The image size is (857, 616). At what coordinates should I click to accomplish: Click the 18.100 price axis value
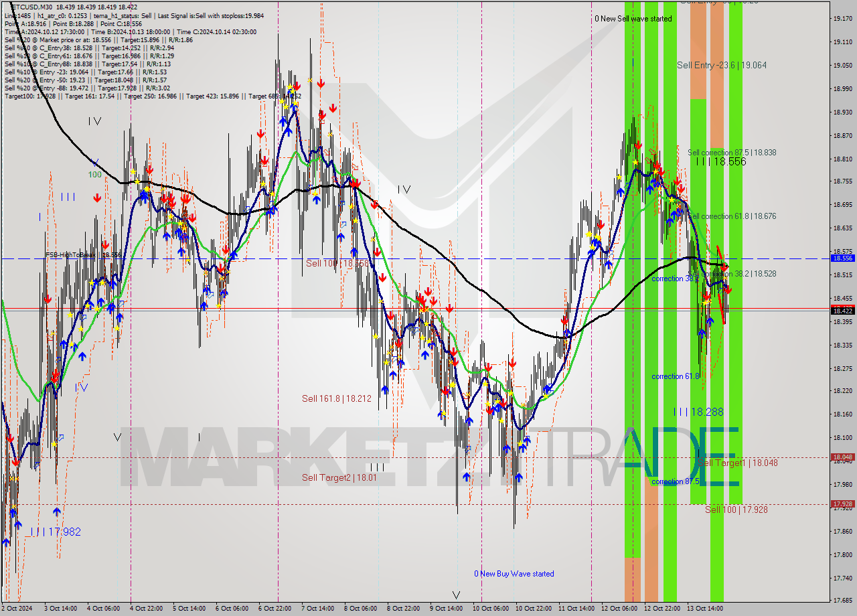(842, 437)
